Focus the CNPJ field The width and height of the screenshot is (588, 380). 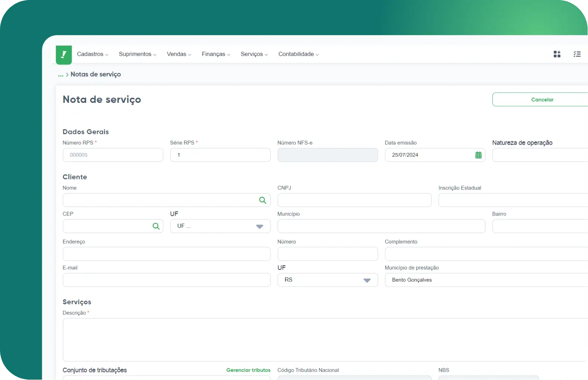(355, 200)
